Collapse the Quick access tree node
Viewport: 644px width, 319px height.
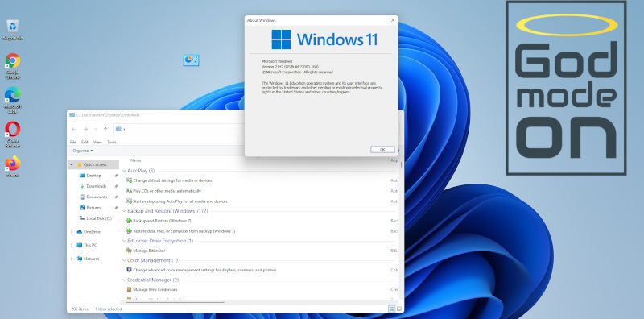[x=72, y=164]
